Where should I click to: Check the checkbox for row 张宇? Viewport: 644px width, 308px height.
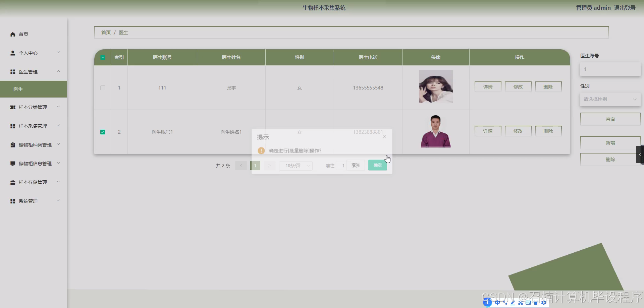click(103, 88)
